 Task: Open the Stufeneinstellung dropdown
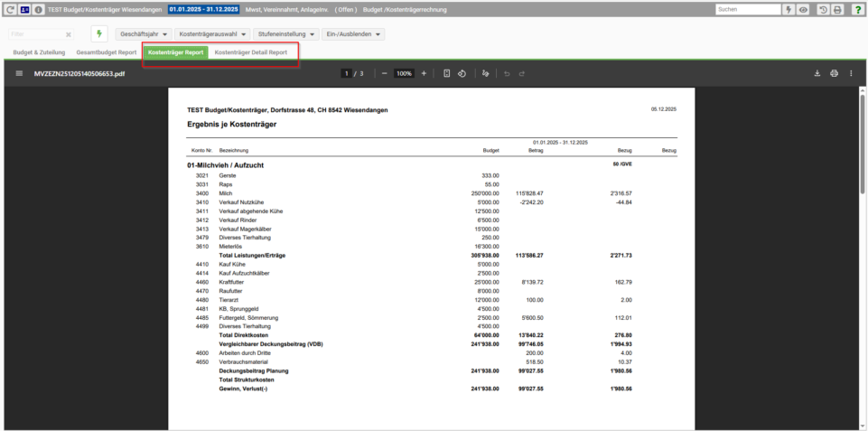point(285,33)
